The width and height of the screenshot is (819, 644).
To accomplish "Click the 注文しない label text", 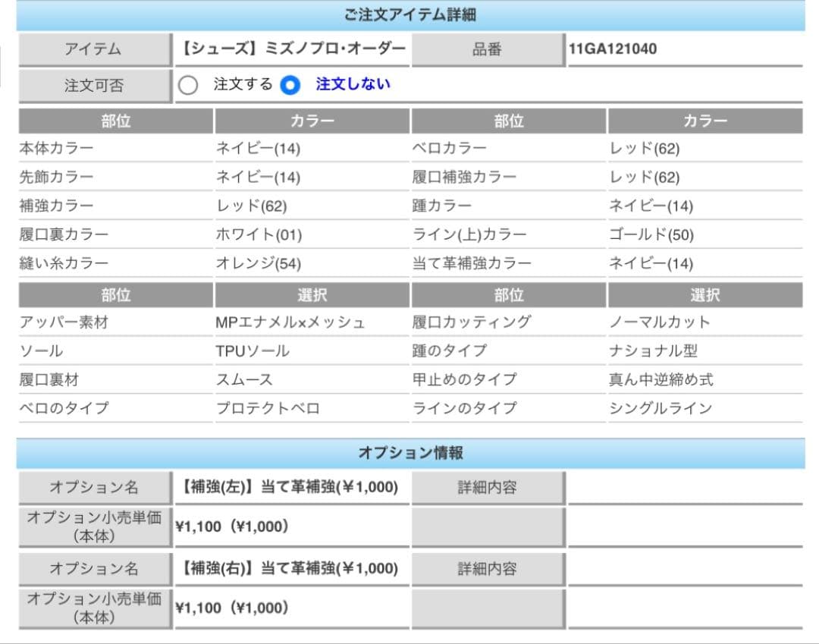I will [353, 84].
